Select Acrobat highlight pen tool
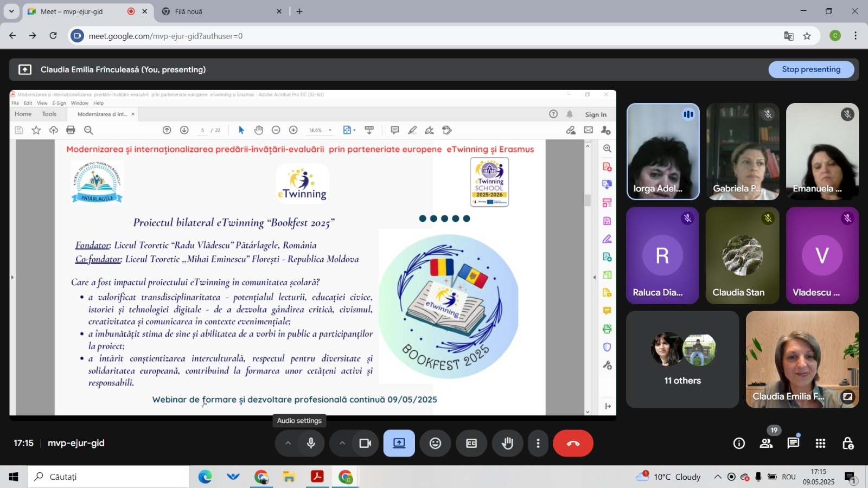The image size is (868, 488). (412, 130)
